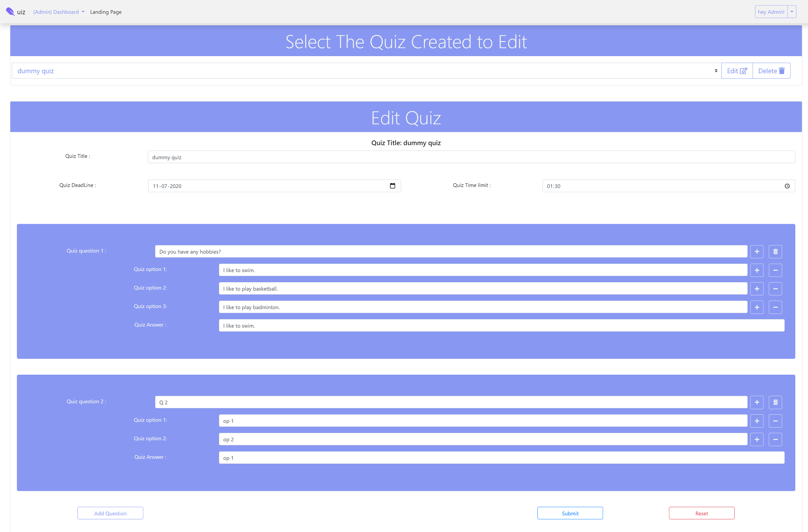Open the (Admin) Dashboard dropdown menu

(58, 12)
